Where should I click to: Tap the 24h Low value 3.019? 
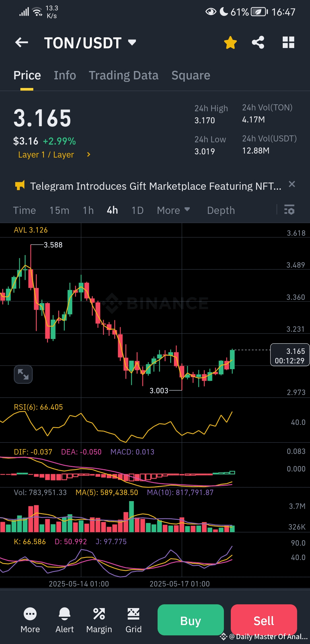pos(205,152)
